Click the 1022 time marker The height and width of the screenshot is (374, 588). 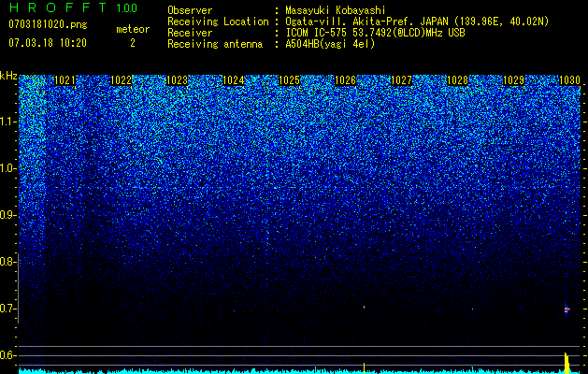pos(122,80)
